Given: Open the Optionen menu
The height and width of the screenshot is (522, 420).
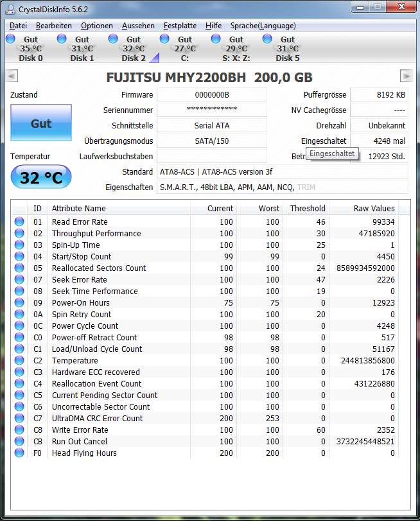Looking at the screenshot, I should pyautogui.click(x=96, y=26).
